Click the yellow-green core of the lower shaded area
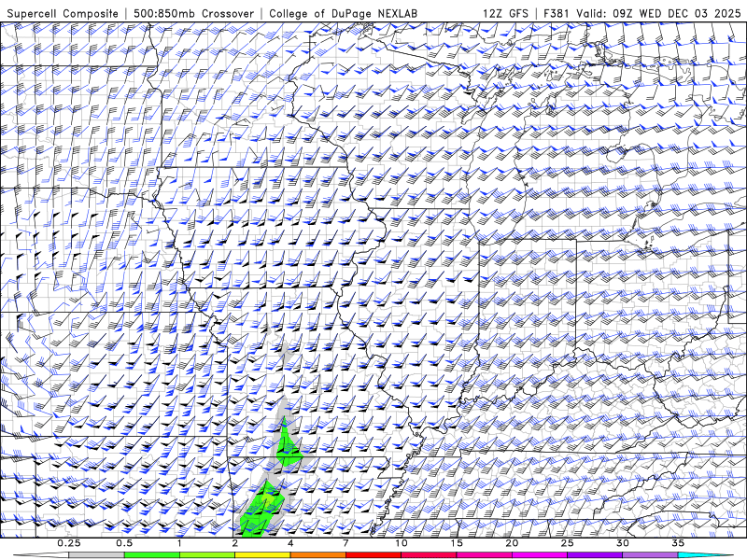Viewport: 747px width, 560px height. click(x=268, y=498)
